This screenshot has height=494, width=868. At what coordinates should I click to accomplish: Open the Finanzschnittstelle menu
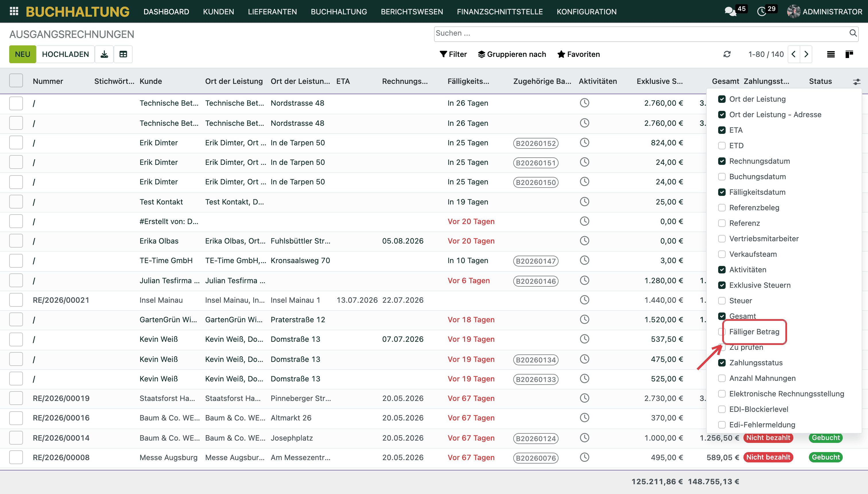coord(499,11)
